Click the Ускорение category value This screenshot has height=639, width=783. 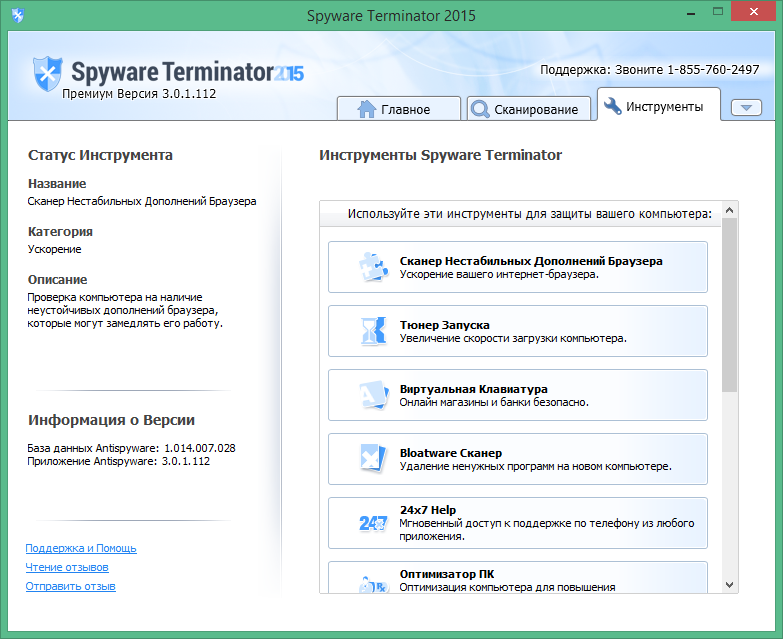point(54,249)
